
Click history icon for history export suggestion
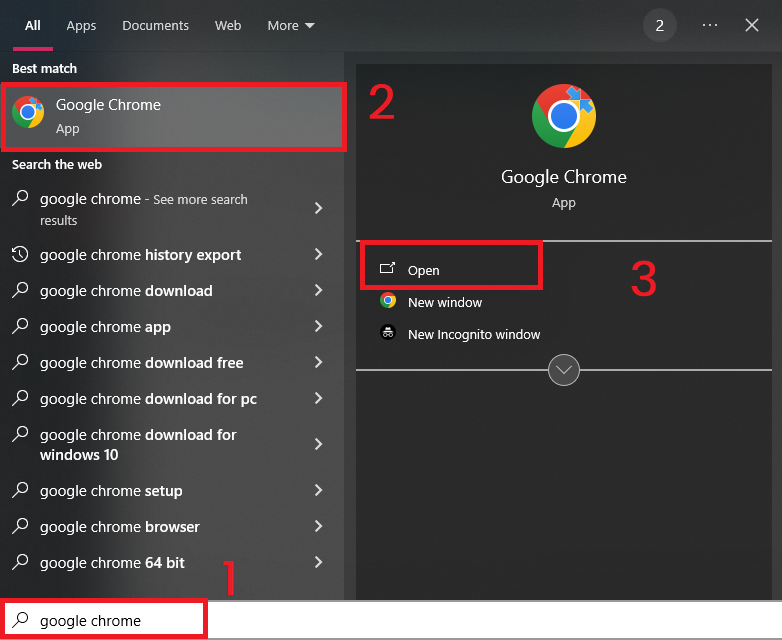tap(20, 255)
